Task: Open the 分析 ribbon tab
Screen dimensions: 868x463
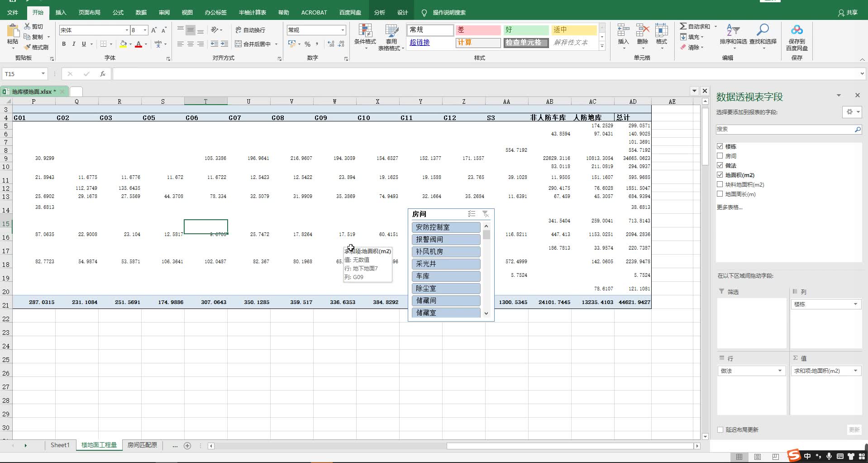Action: point(379,12)
